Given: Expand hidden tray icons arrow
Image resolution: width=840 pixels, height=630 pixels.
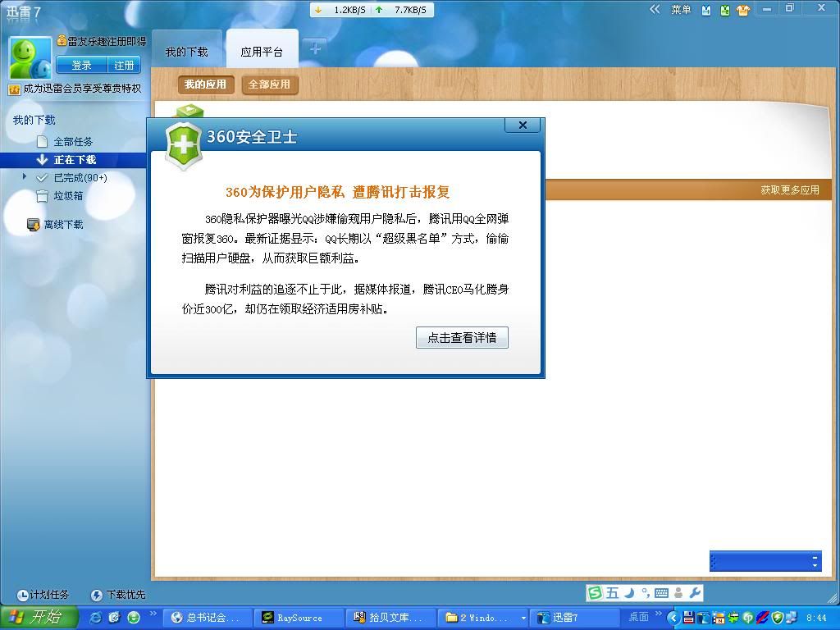Looking at the screenshot, I should (x=674, y=618).
